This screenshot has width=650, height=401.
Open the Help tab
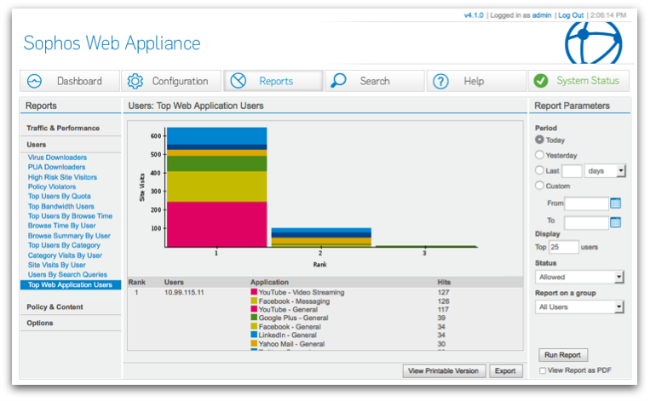pos(477,81)
